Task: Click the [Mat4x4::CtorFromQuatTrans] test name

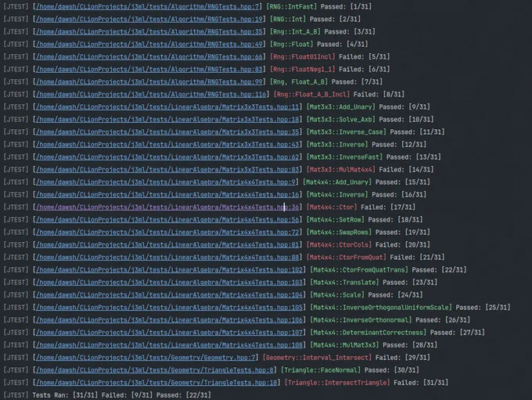Action: coord(359,270)
